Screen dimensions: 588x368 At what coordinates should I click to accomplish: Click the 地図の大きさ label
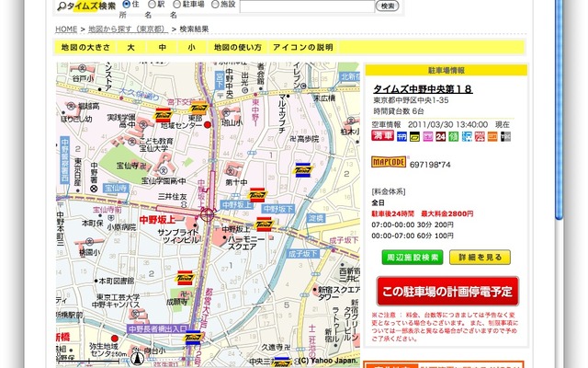pyautogui.click(x=85, y=47)
